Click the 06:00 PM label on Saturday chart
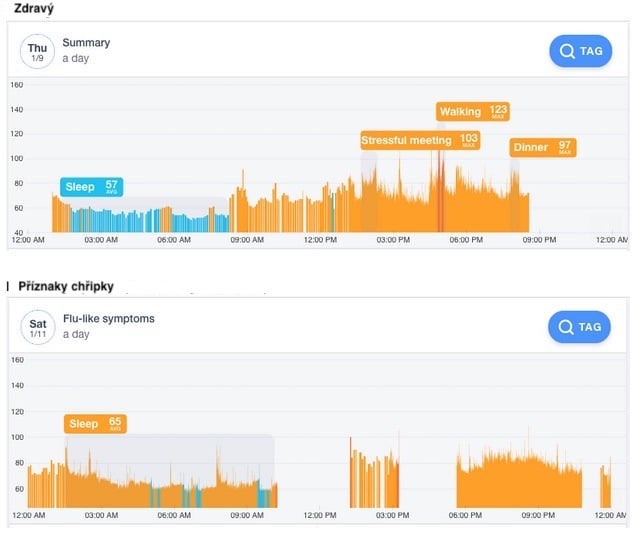642x535 pixels. coord(465,515)
